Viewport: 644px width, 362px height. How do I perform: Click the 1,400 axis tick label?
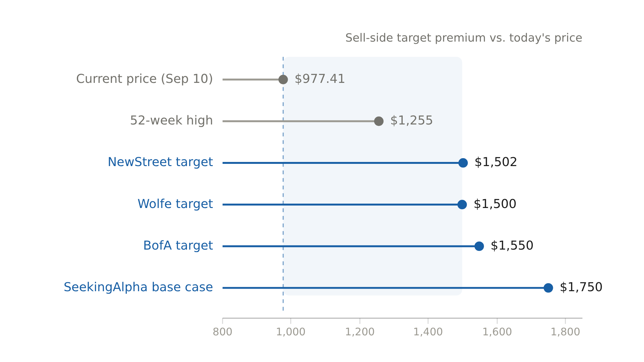[428, 332]
